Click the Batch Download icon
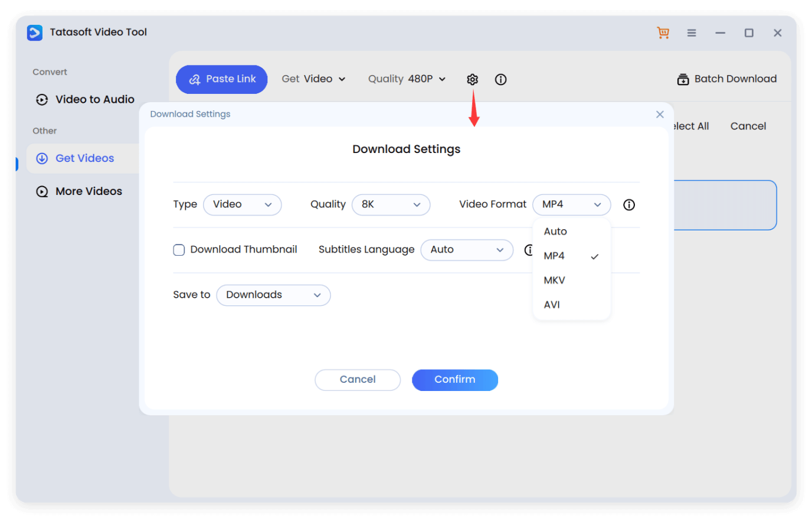 pyautogui.click(x=683, y=79)
